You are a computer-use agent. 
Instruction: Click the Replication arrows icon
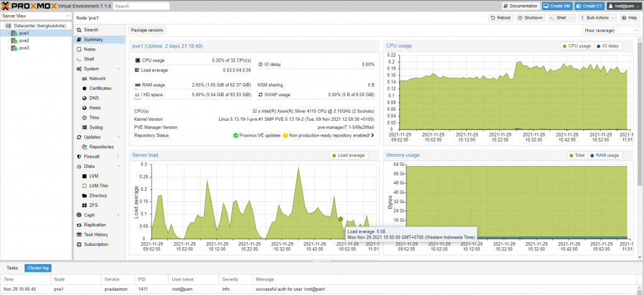click(79, 225)
